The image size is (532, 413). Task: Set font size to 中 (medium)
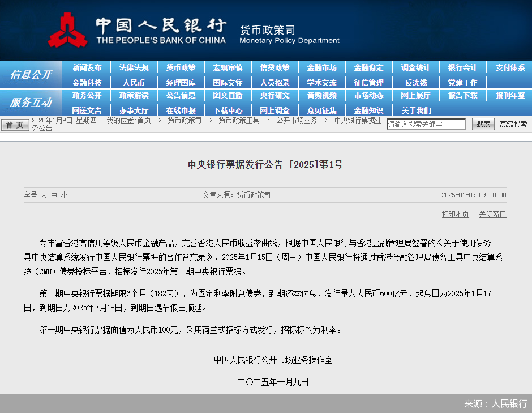tap(54, 195)
